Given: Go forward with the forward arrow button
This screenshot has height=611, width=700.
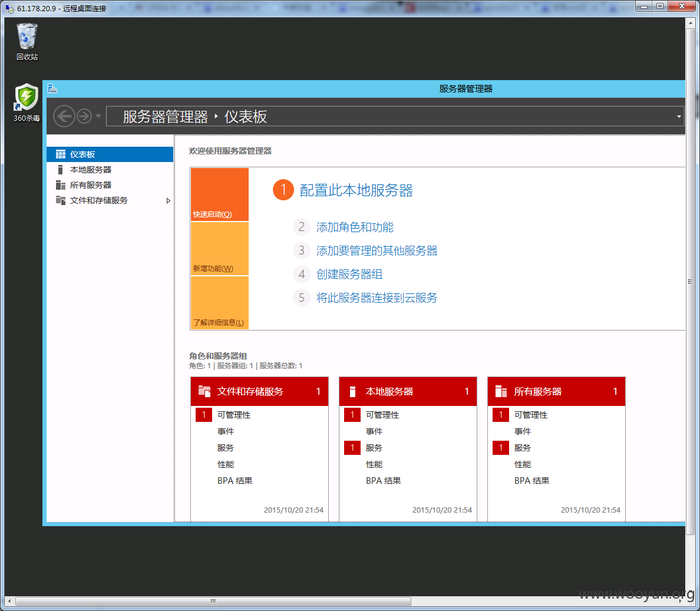Looking at the screenshot, I should pyautogui.click(x=84, y=117).
